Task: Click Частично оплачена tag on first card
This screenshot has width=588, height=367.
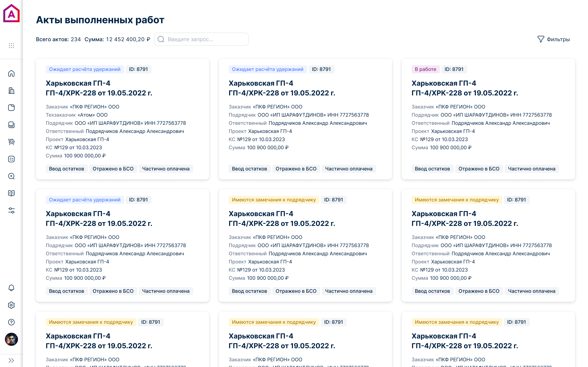Action: (x=166, y=169)
